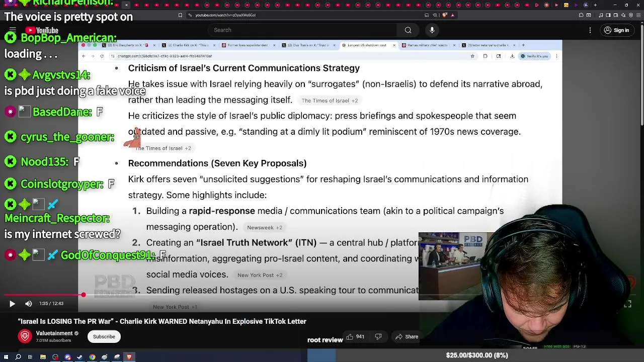Open the YouTube hamburger guide menu

13,30
